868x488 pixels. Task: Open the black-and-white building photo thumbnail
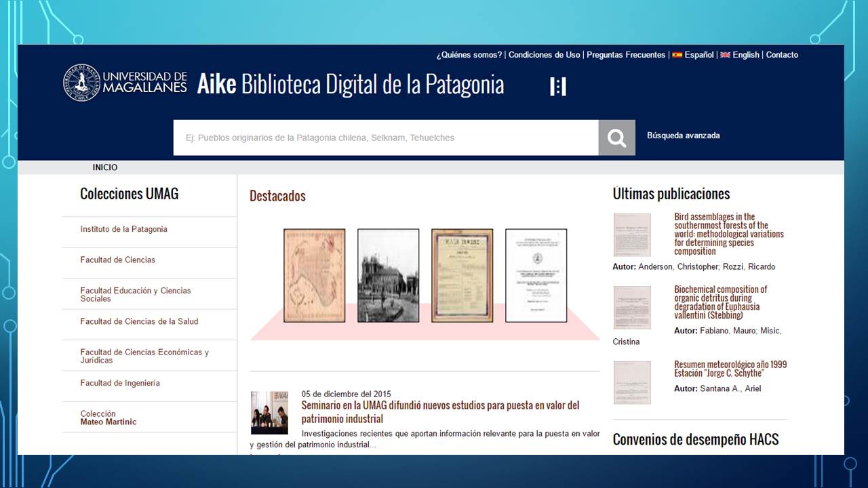(x=388, y=275)
